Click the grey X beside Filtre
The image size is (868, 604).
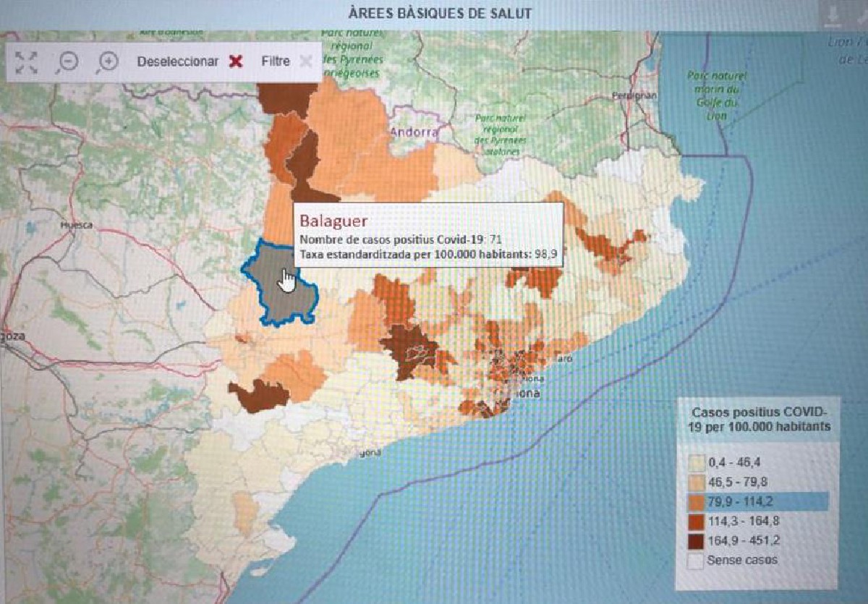[x=306, y=61]
